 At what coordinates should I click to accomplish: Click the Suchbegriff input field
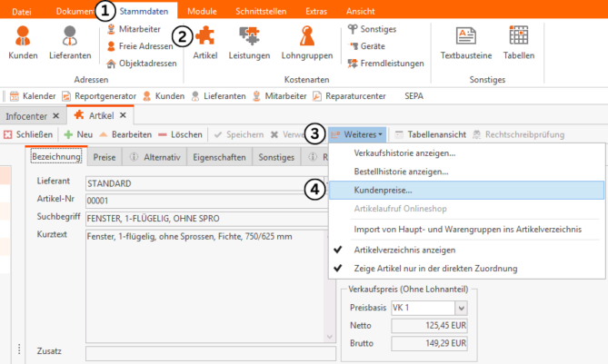pos(195,219)
